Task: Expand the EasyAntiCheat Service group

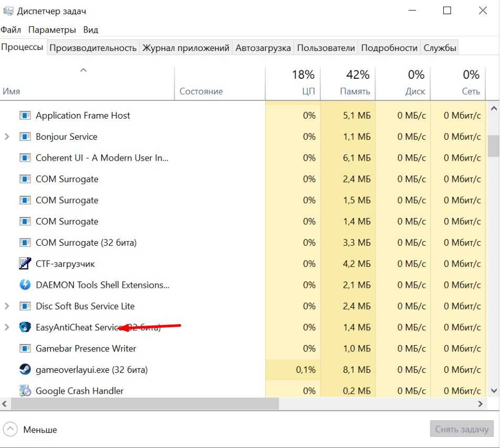Action: pos(7,327)
